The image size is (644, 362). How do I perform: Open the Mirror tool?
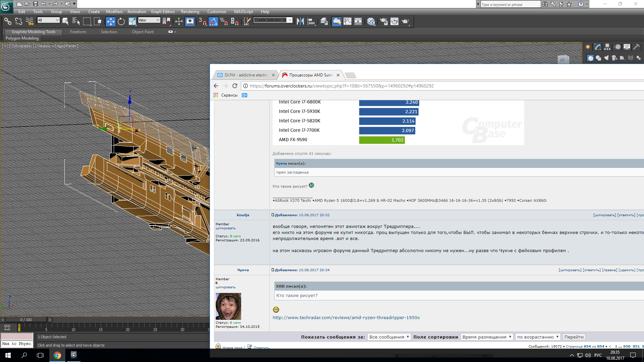pos(300,21)
